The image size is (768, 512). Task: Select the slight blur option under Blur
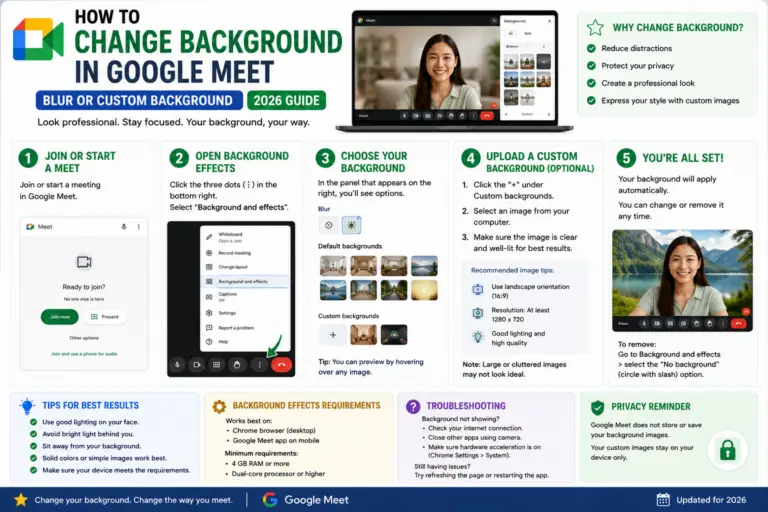tap(329, 225)
